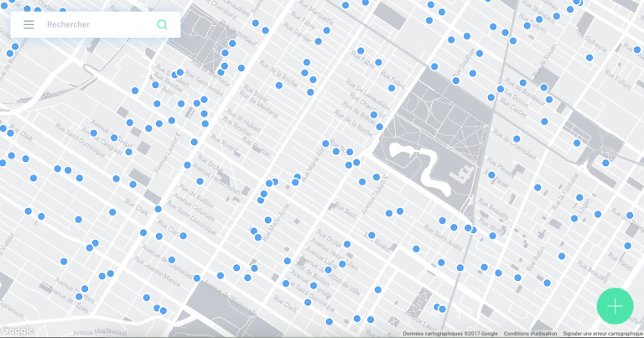Click the white pond inside the park
The width and height of the screenshot is (644, 338).
[419, 164]
